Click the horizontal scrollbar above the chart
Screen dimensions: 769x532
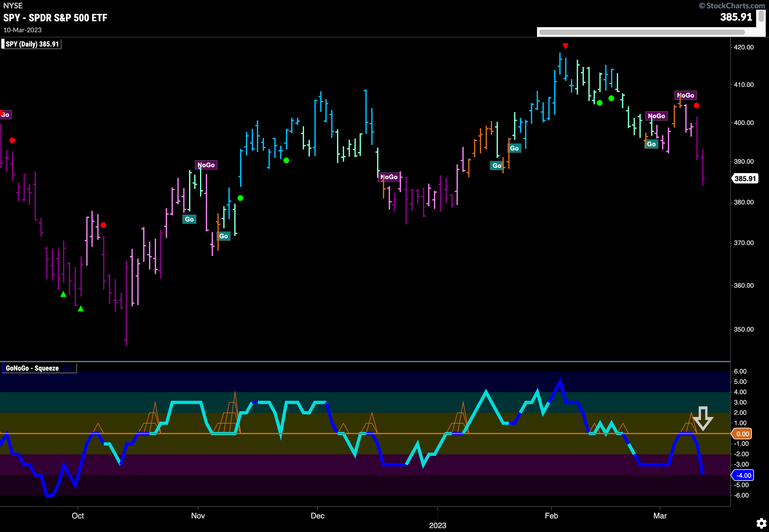pyautogui.click(x=642, y=32)
